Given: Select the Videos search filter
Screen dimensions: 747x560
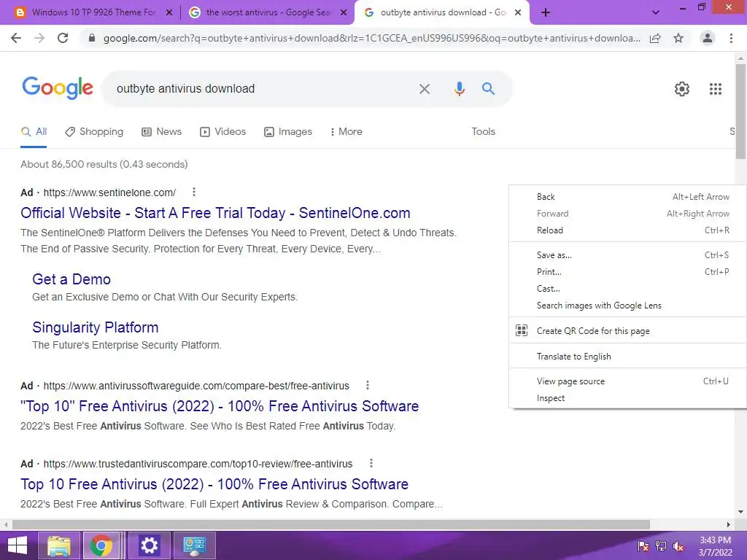Looking at the screenshot, I should click(223, 131).
